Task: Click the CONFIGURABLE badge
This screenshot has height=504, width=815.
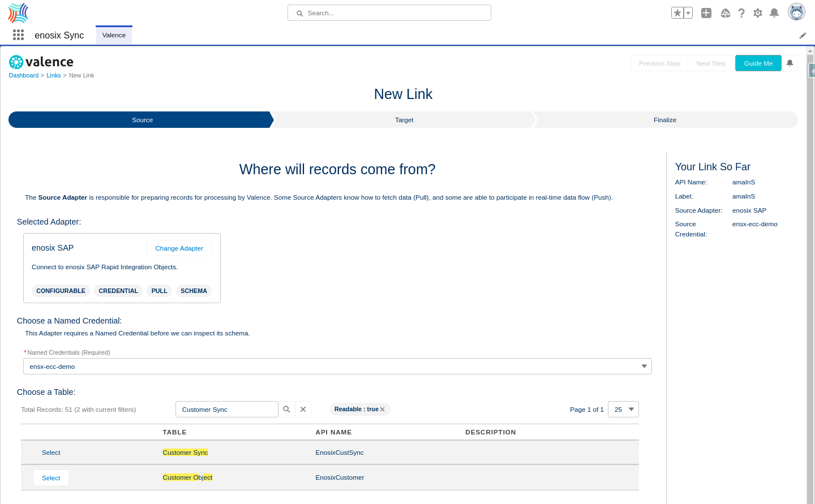Action: click(61, 291)
